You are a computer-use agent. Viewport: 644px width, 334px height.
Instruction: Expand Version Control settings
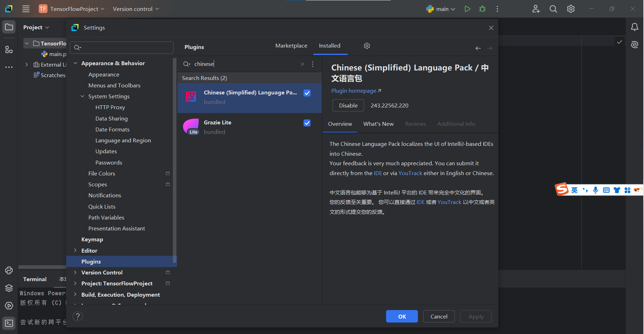coord(75,272)
